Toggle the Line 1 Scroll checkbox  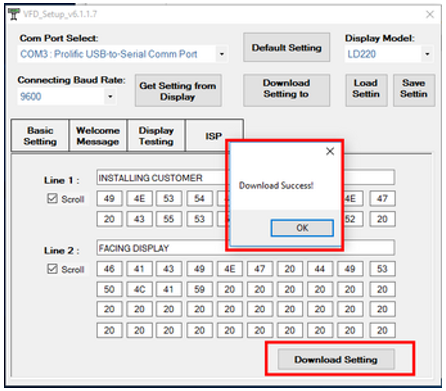coord(52,199)
